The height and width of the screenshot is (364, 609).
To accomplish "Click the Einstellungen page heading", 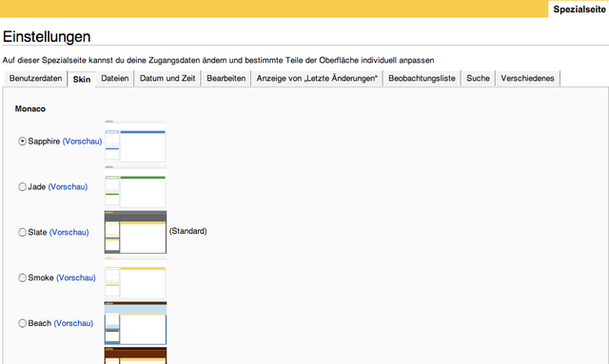I will click(x=47, y=36).
